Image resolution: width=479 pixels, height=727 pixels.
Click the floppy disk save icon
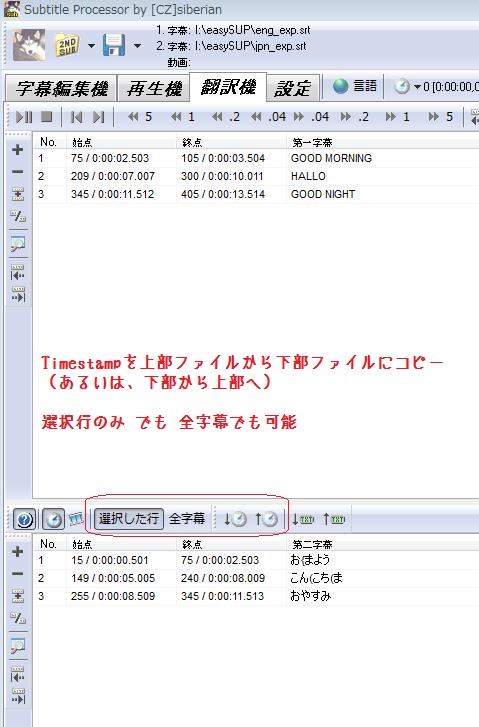114,45
